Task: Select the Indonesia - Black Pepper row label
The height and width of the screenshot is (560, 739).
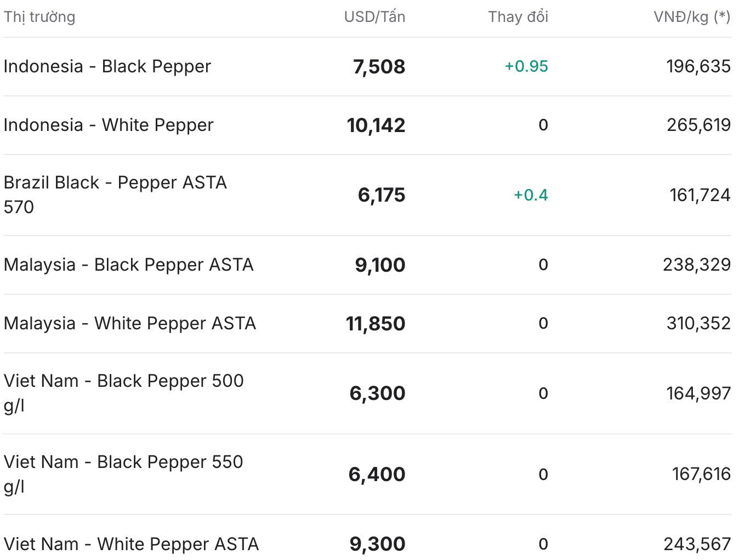Action: point(107,66)
